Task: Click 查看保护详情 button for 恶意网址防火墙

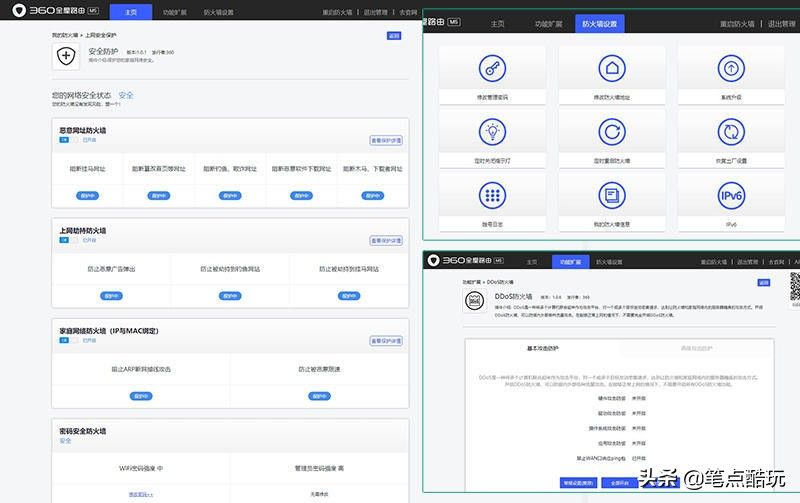Action: pos(386,141)
